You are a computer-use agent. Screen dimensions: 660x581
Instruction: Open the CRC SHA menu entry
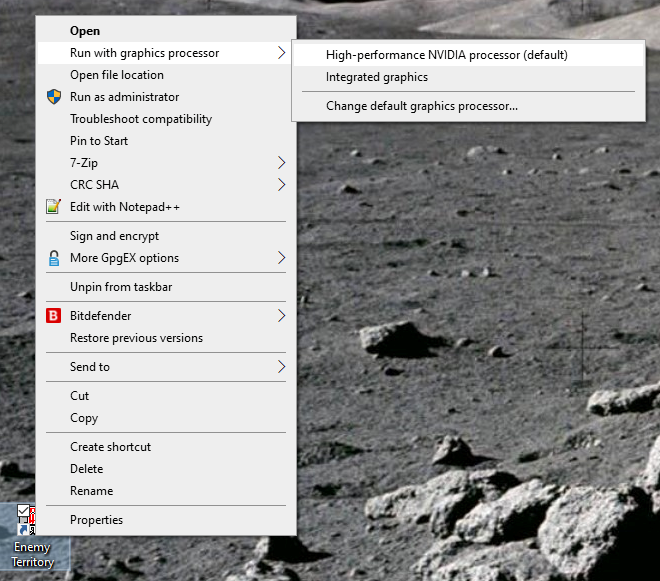tap(166, 185)
